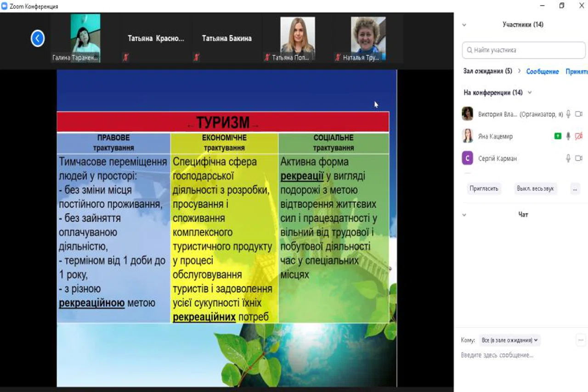Collapse the Участники (14) panel chevron
This screenshot has height=392, width=588.
click(x=464, y=25)
